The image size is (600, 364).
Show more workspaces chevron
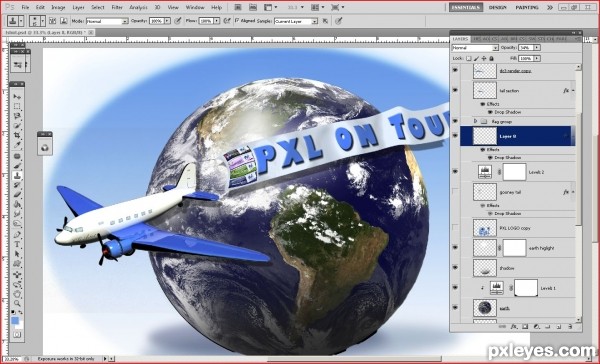point(550,7)
